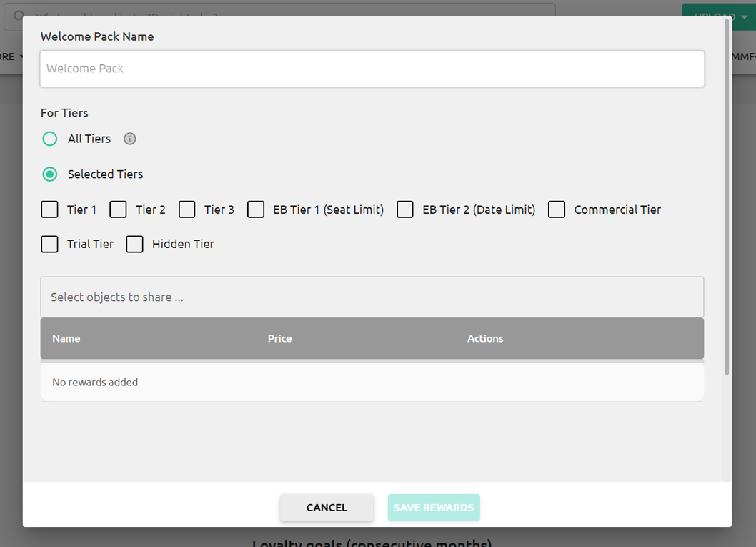Image resolution: width=756 pixels, height=547 pixels.
Task: Open the All Tiers info icon
Action: tap(130, 139)
